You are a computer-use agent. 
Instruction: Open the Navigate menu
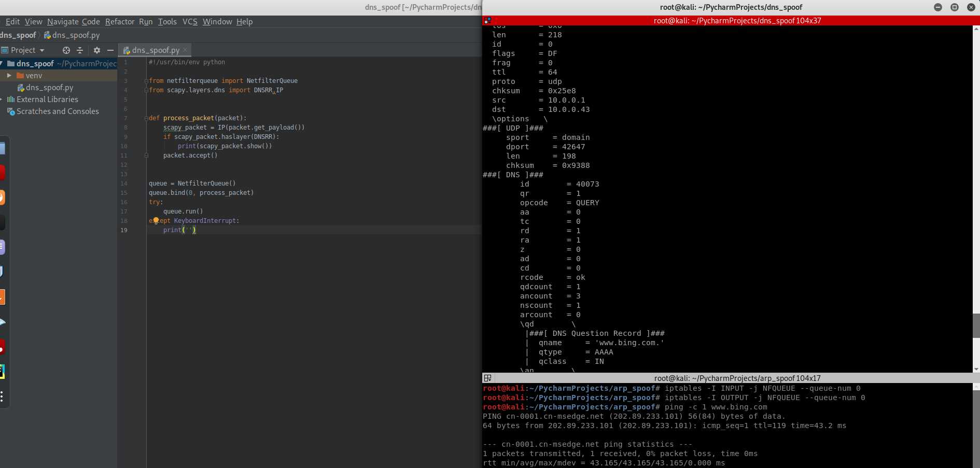[63, 22]
